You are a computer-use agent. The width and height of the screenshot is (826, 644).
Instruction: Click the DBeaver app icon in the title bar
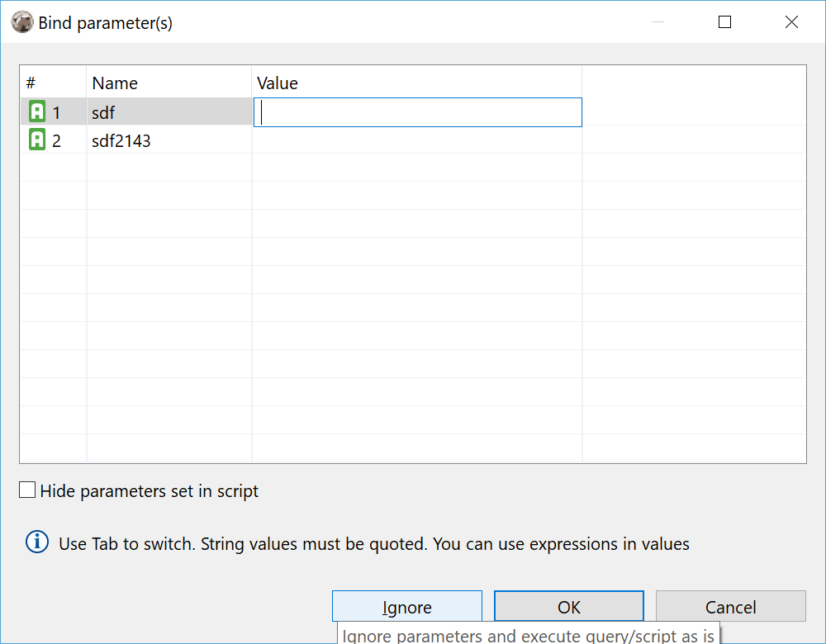21,22
